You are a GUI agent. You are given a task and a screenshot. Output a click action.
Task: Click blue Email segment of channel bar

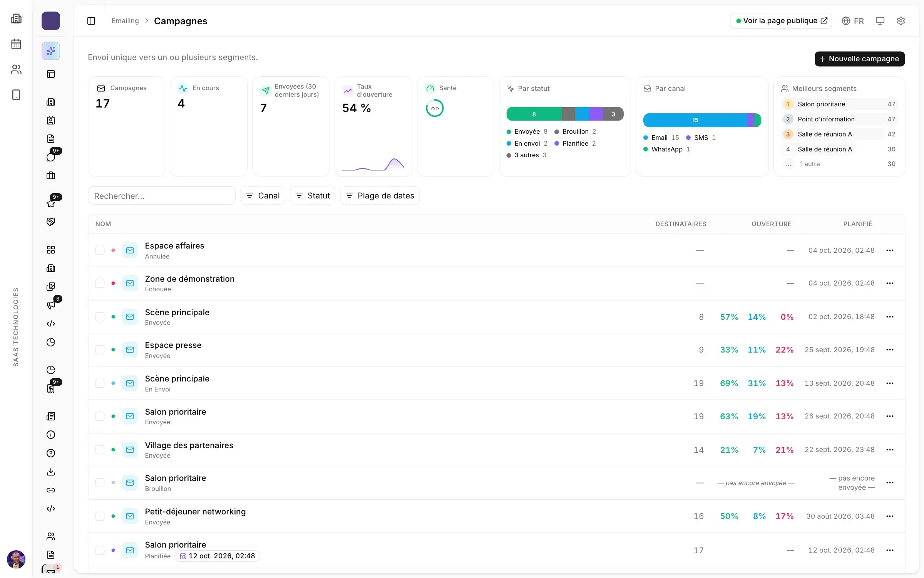695,120
